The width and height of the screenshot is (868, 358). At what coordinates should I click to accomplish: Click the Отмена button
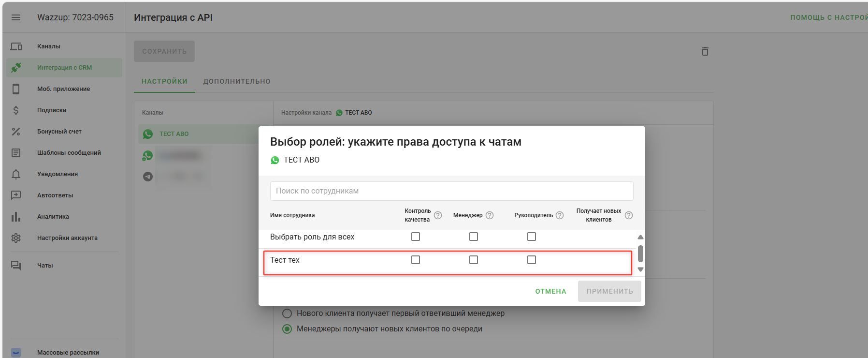[x=550, y=291]
